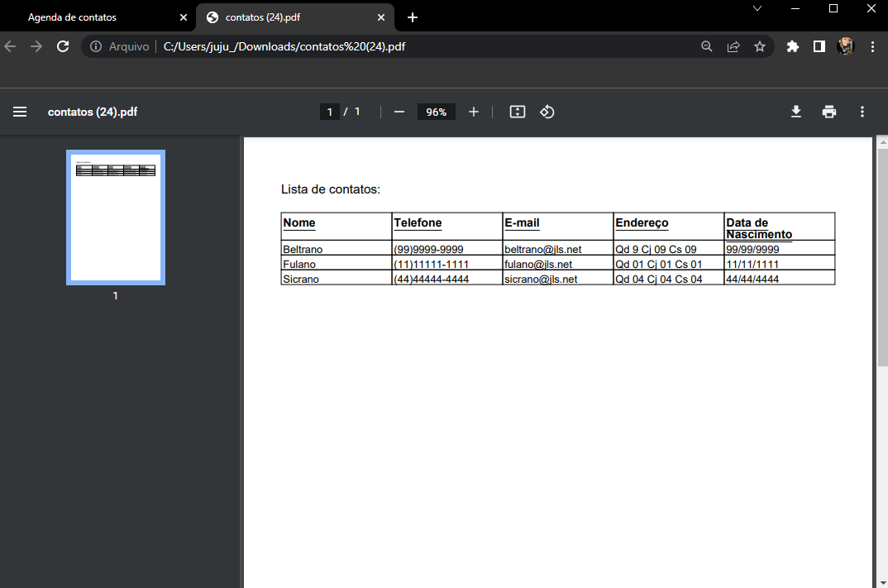
Task: Bookmark the page with the star icon
Action: [x=760, y=46]
